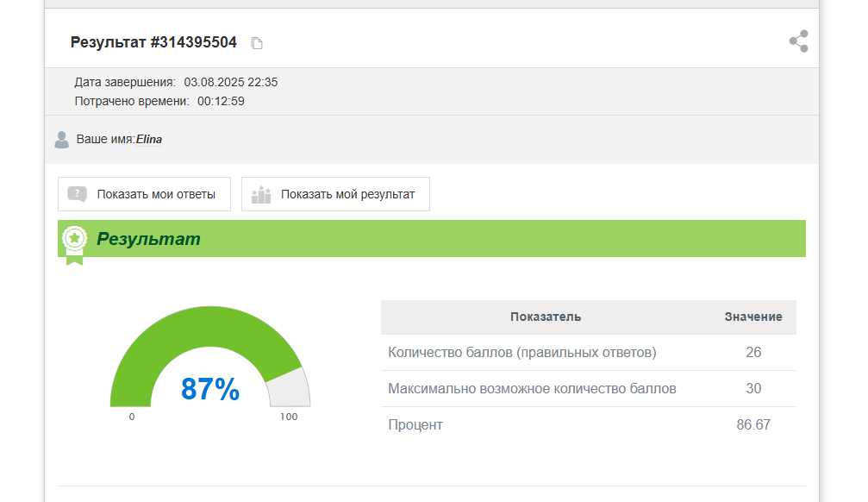Select the maximum score value 30
Screen dimensions: 868x502
tap(753, 388)
